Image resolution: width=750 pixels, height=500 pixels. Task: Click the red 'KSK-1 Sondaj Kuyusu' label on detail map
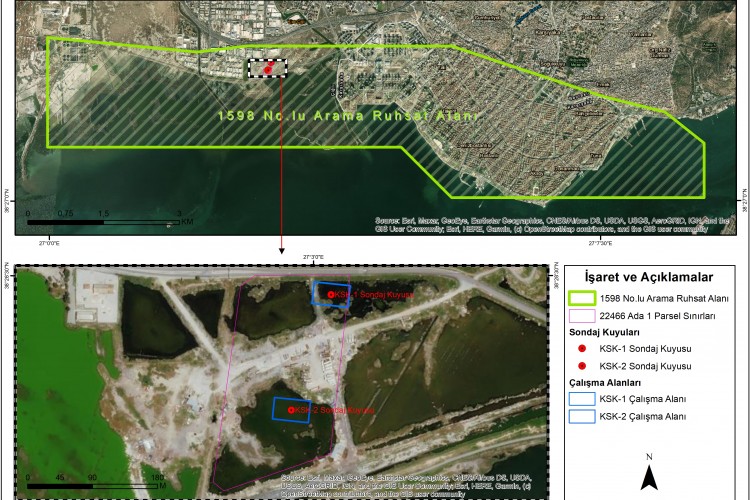(375, 295)
